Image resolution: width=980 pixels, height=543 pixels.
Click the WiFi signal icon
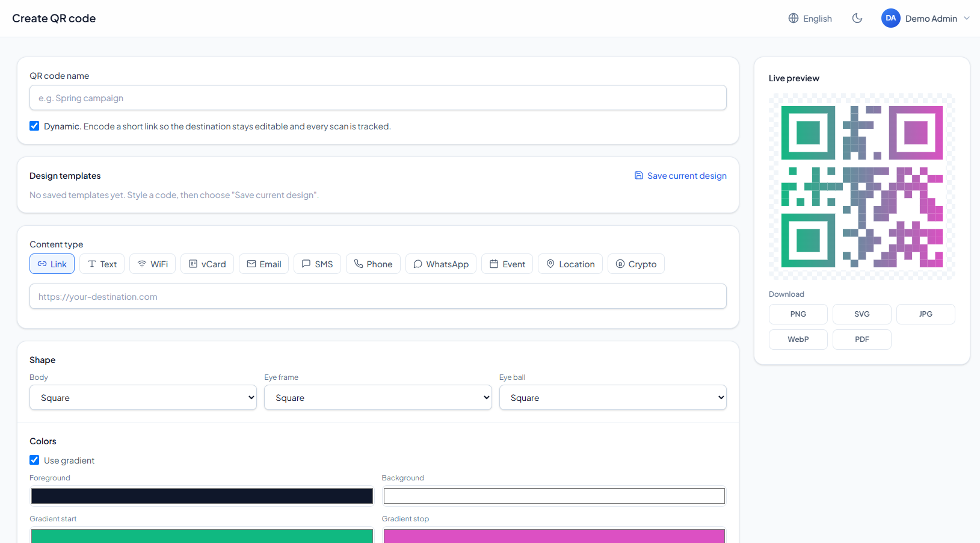point(142,264)
